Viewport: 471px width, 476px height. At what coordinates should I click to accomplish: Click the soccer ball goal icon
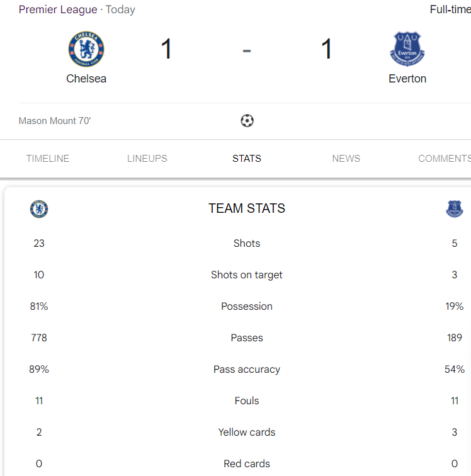(247, 120)
